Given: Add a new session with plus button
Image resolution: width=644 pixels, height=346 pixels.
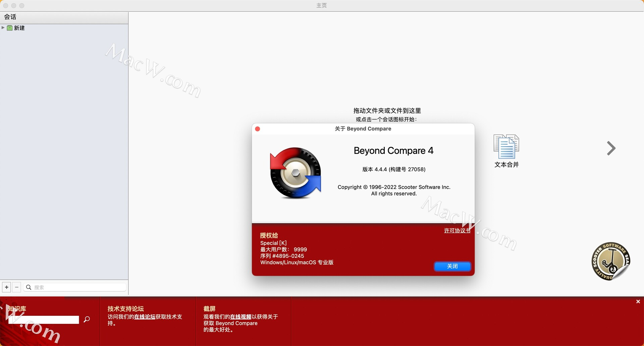Looking at the screenshot, I should coord(6,287).
